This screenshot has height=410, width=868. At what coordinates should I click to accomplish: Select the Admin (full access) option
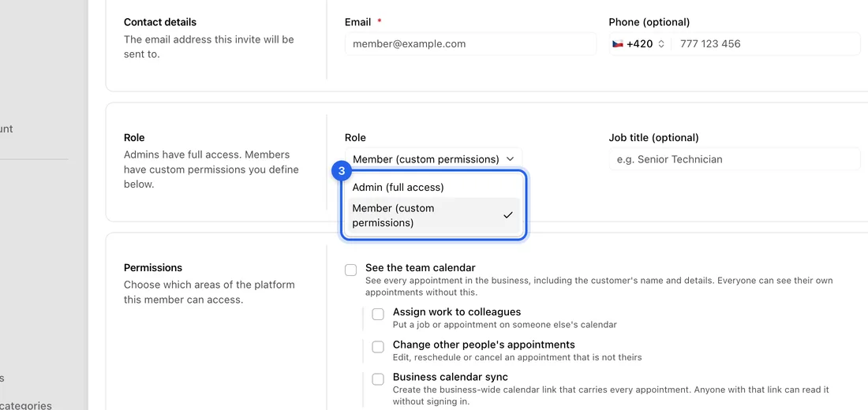click(433, 187)
